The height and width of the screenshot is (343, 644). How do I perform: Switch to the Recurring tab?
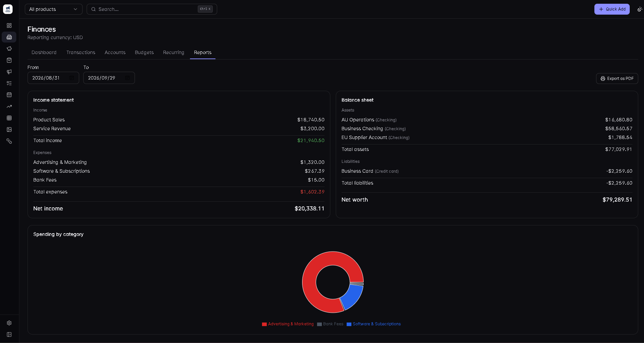(x=174, y=52)
